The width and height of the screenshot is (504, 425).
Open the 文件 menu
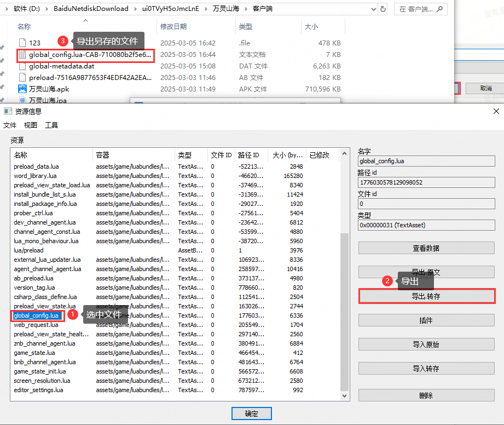click(x=10, y=125)
